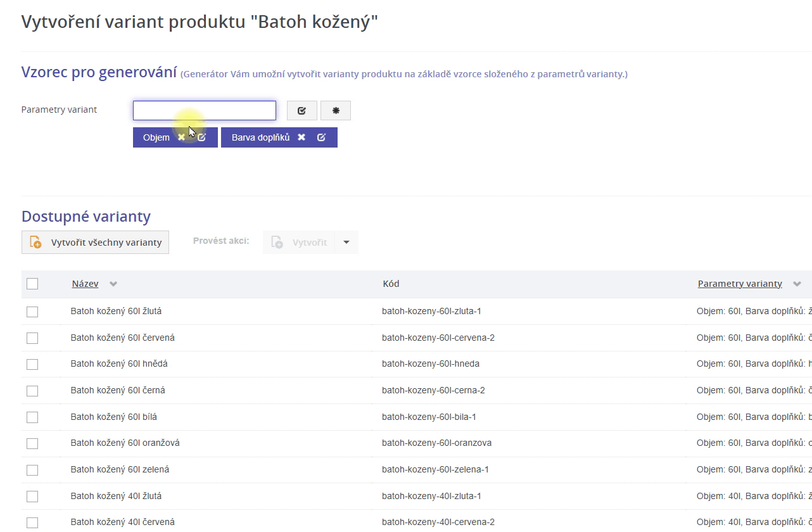Toggle the select-all checkbox in table header
Screen dimensions: 812x532
pyautogui.click(x=32, y=284)
